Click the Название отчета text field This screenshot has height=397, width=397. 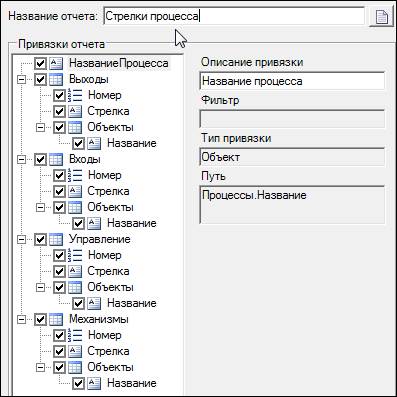(234, 16)
